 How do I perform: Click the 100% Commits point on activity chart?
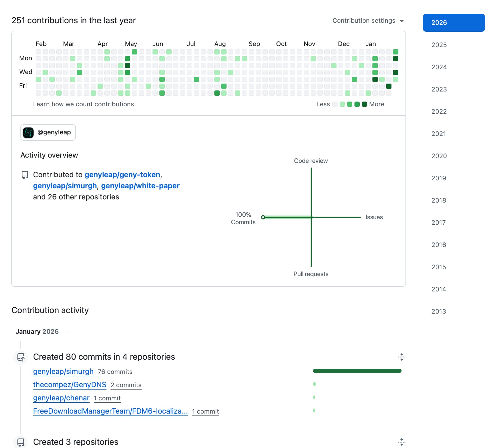tap(263, 217)
